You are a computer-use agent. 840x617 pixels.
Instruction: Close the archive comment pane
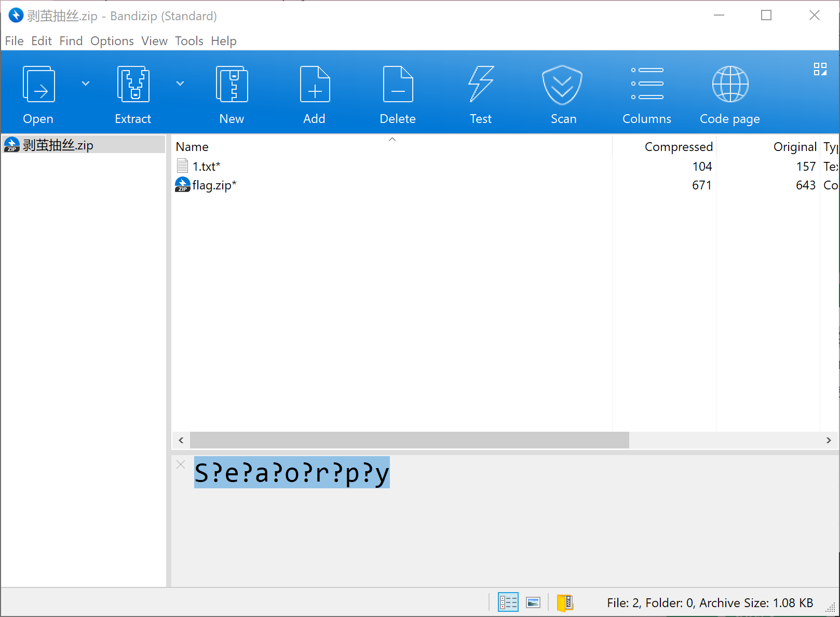click(181, 464)
